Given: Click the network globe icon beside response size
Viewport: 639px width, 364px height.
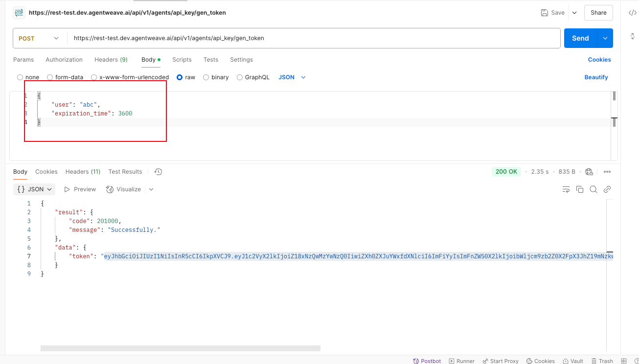Looking at the screenshot, I should pyautogui.click(x=589, y=172).
